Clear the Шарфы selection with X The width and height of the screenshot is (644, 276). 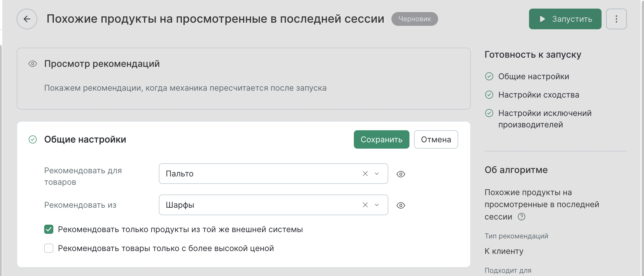[365, 205]
